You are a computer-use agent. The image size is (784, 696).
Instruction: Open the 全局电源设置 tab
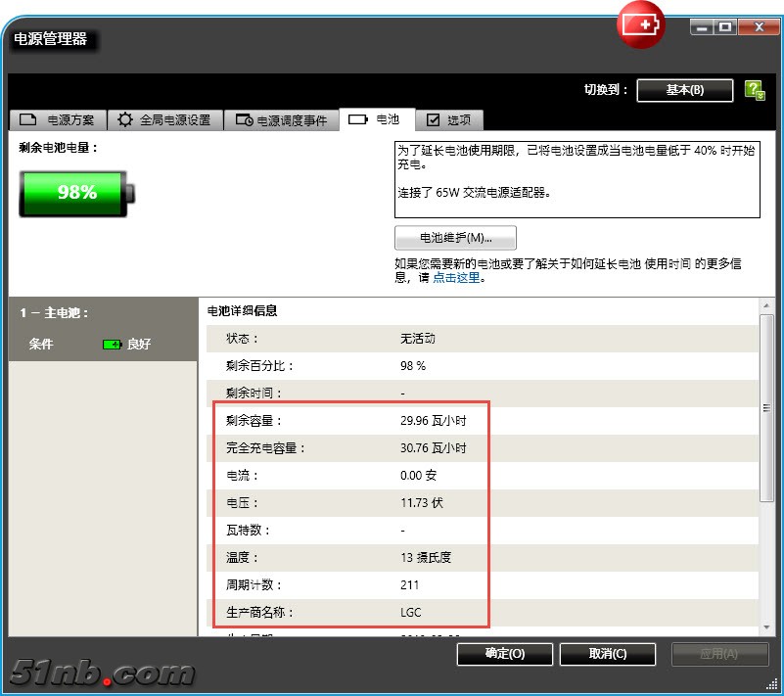164,120
